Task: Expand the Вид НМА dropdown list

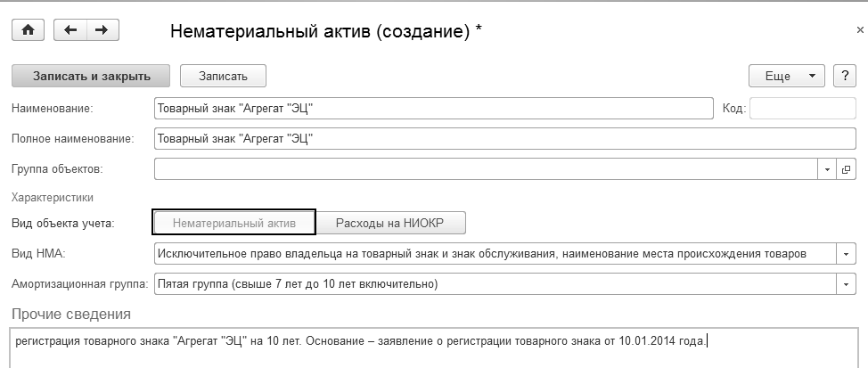Action: click(x=845, y=254)
